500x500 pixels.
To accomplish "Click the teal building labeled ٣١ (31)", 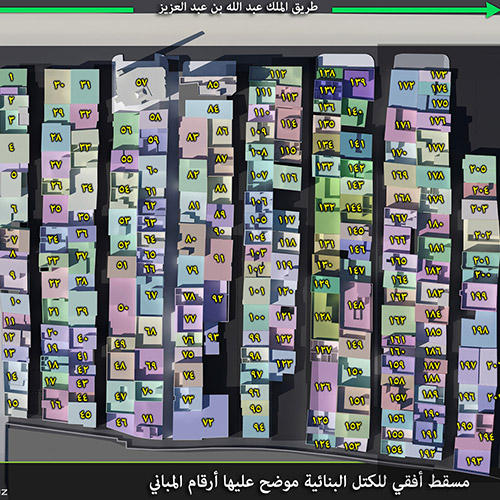I will [x=85, y=86].
